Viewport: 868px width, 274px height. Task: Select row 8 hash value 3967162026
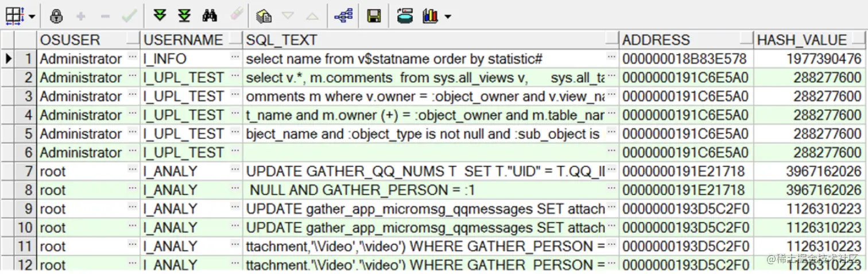point(809,190)
